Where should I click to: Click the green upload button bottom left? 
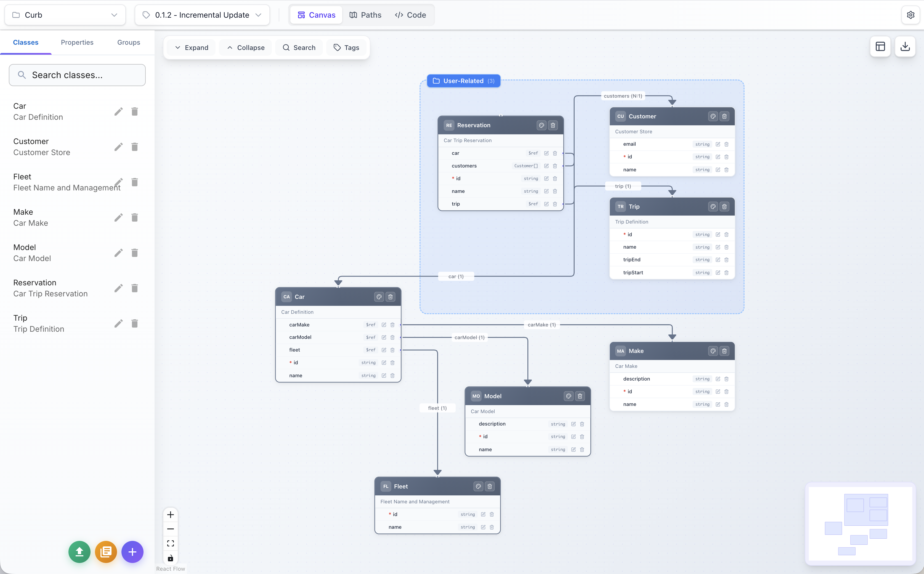79,552
